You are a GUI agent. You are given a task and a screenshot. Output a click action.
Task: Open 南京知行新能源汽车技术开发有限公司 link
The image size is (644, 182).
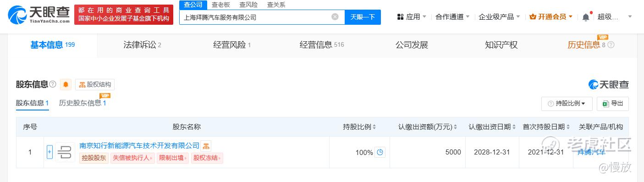pyautogui.click(x=139, y=145)
